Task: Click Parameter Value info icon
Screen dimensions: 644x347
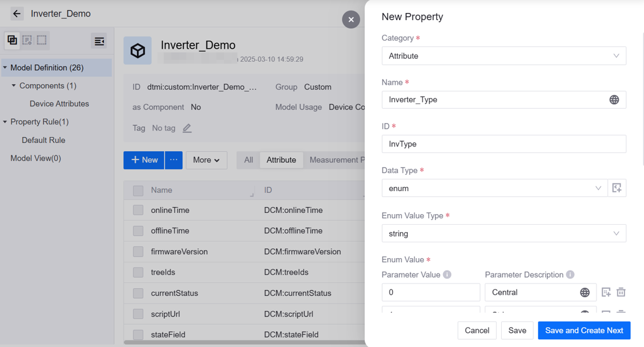Action: [x=447, y=275]
